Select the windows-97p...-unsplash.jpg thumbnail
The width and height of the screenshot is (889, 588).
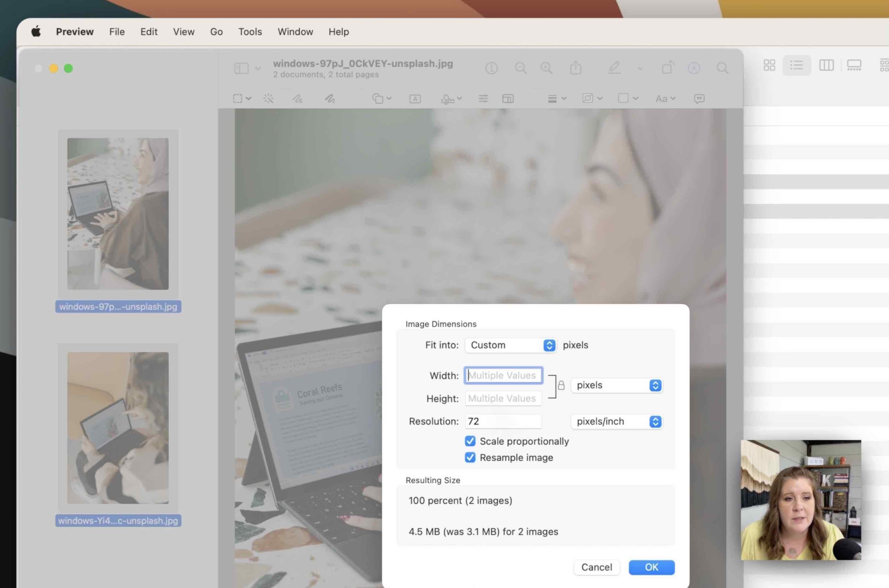[x=118, y=214]
